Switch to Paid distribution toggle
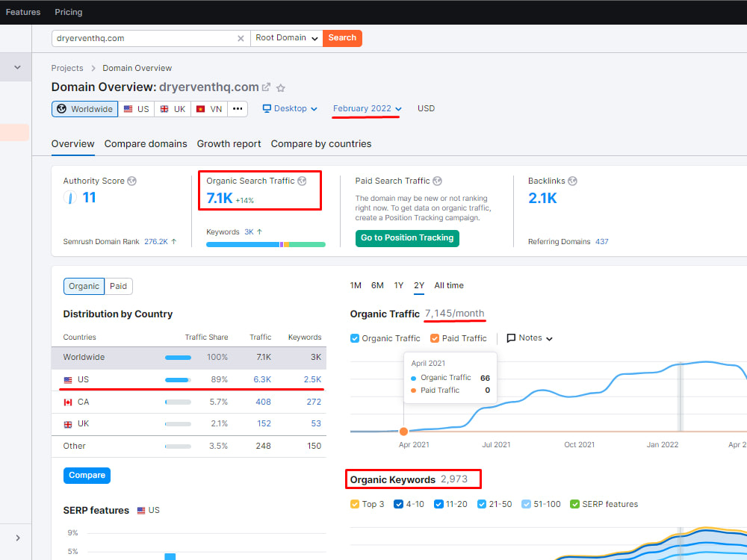 click(x=118, y=286)
